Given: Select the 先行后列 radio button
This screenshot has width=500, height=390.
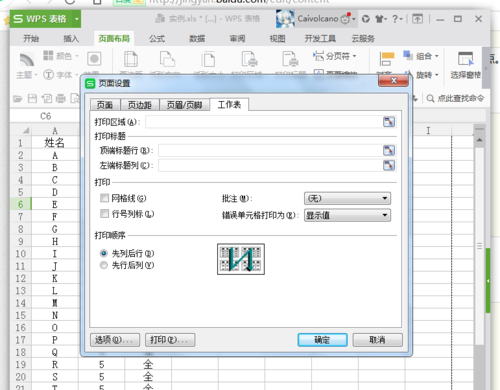Looking at the screenshot, I should (x=104, y=265).
